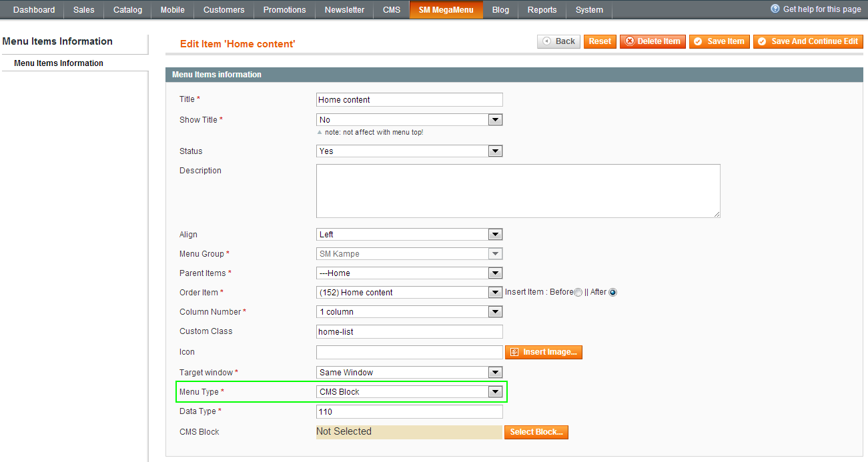Click the Save Item button

(x=719, y=41)
